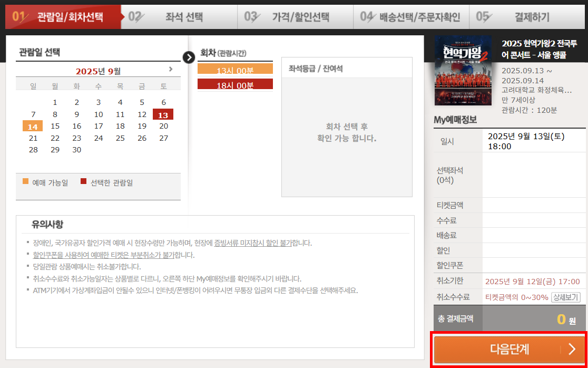Open 상세보기 cancellation fee details

tap(566, 297)
